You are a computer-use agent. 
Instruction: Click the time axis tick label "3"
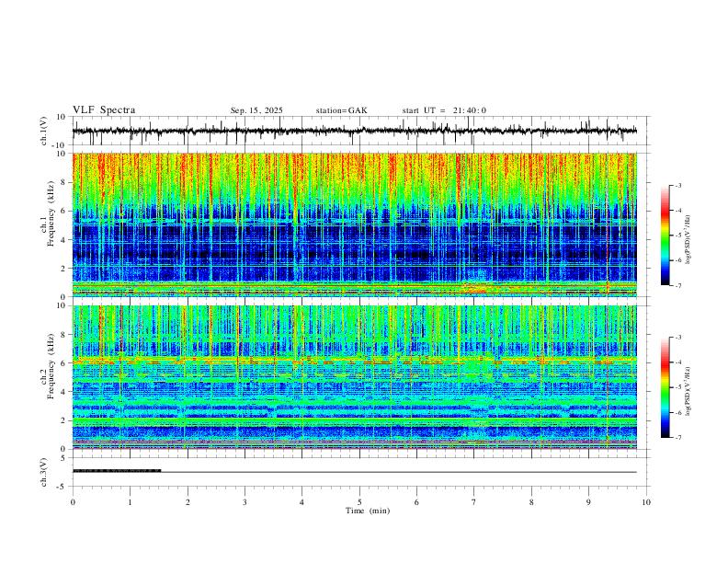coord(245,502)
